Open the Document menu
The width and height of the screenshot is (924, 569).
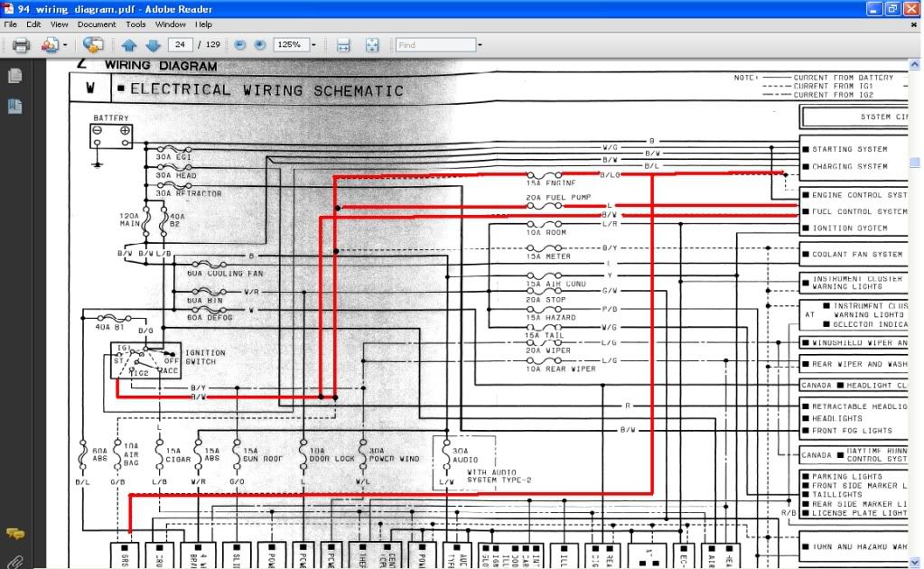(x=96, y=24)
